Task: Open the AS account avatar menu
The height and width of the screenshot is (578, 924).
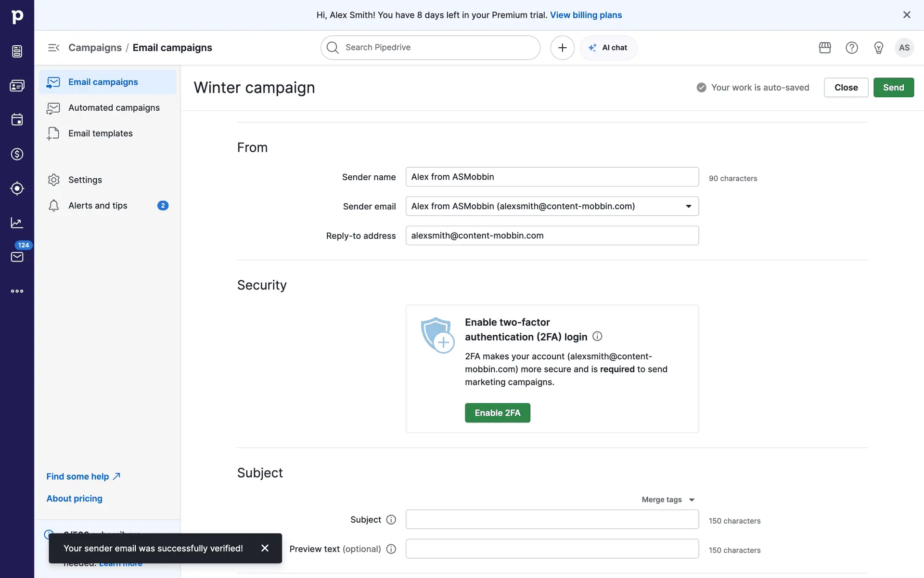Action: pos(904,48)
